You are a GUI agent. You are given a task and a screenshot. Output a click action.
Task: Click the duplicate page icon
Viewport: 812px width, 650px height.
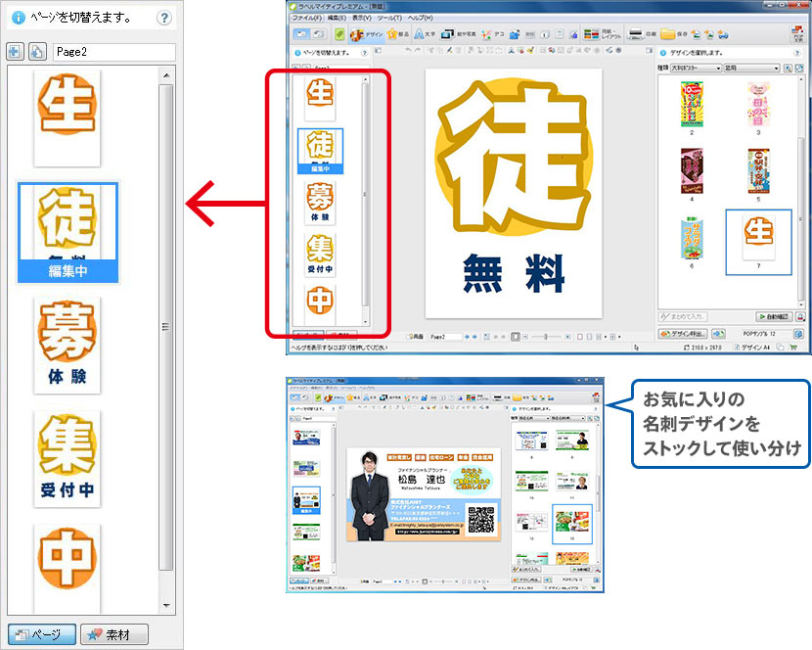click(x=36, y=52)
